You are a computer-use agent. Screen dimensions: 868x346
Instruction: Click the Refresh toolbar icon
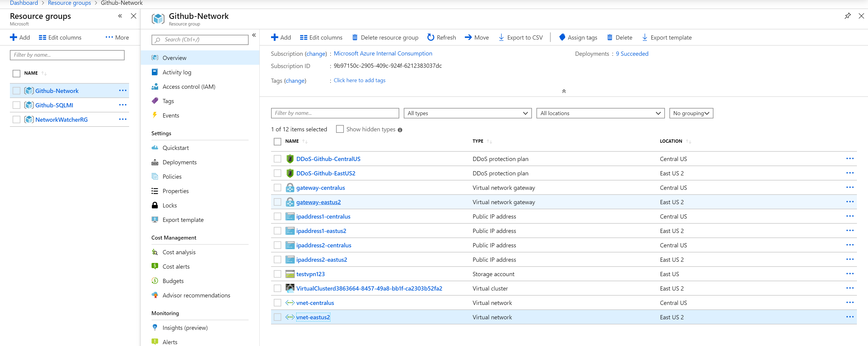[x=430, y=37]
